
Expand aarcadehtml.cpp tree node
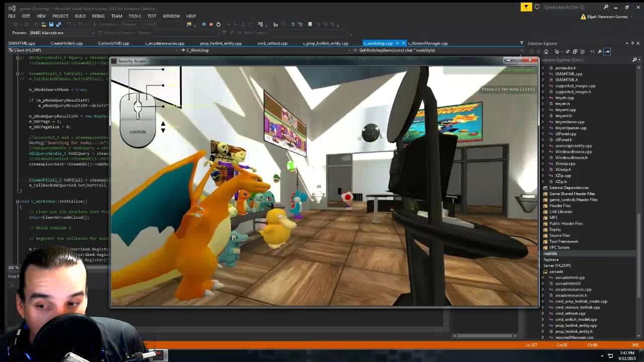[543, 278]
